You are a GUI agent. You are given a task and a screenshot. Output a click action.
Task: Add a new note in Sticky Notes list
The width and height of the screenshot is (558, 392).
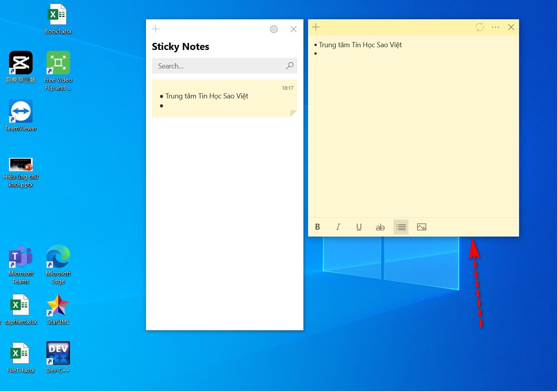(156, 29)
